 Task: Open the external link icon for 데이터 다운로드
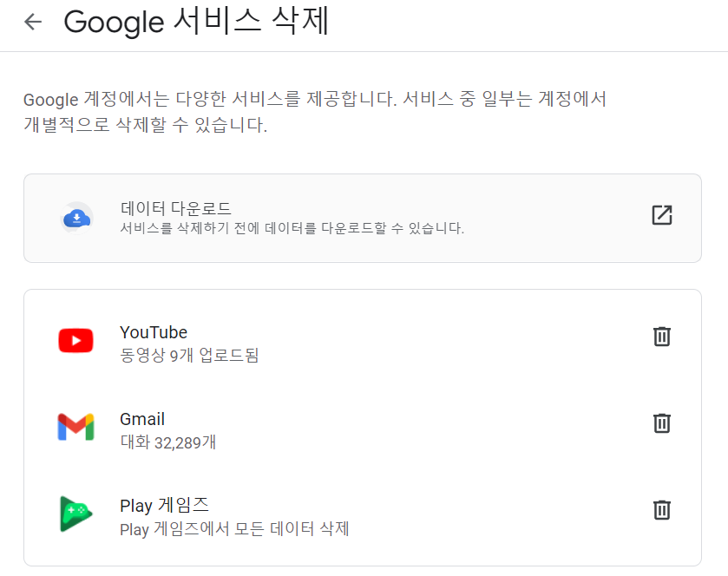point(662,215)
